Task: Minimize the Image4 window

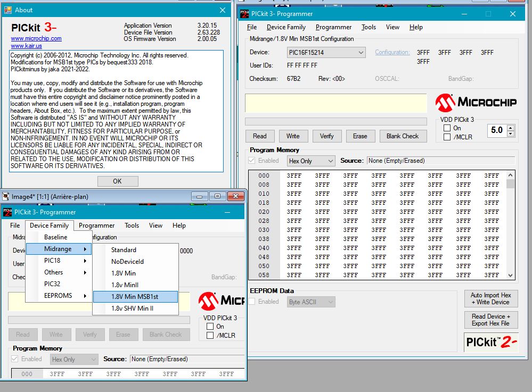Action: 199,196
